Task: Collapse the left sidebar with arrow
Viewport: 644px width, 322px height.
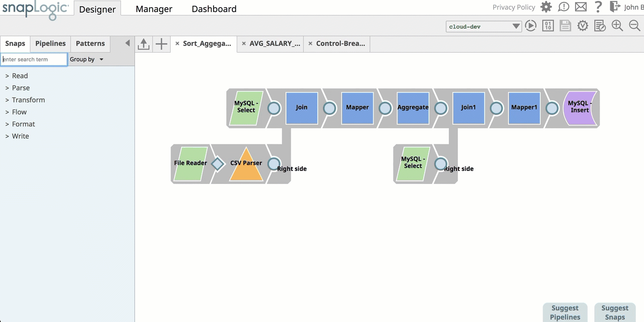Action: pyautogui.click(x=127, y=43)
